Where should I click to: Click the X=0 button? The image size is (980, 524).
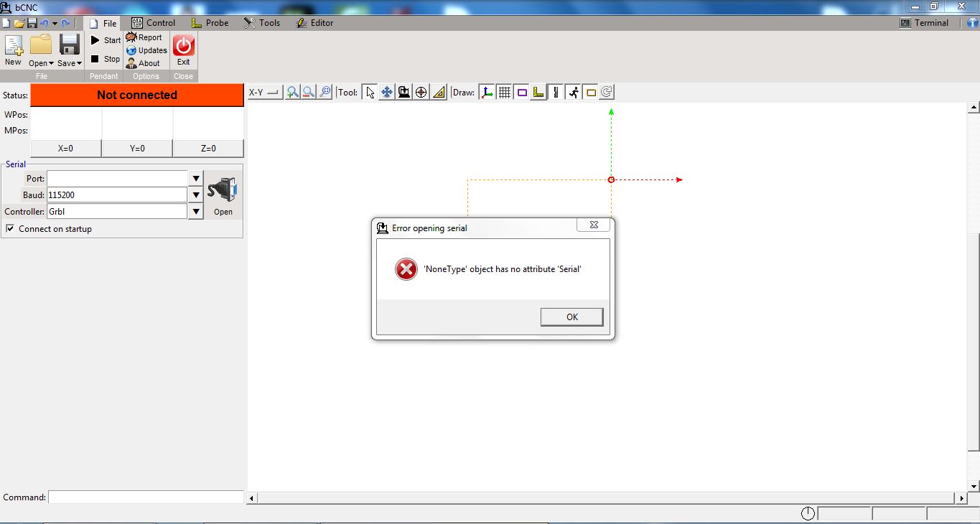(65, 149)
